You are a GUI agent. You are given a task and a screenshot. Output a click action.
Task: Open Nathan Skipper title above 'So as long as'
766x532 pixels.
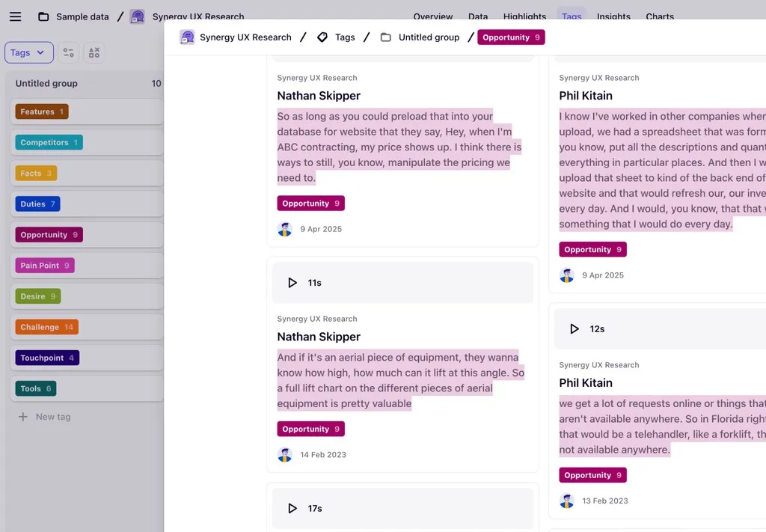point(319,96)
